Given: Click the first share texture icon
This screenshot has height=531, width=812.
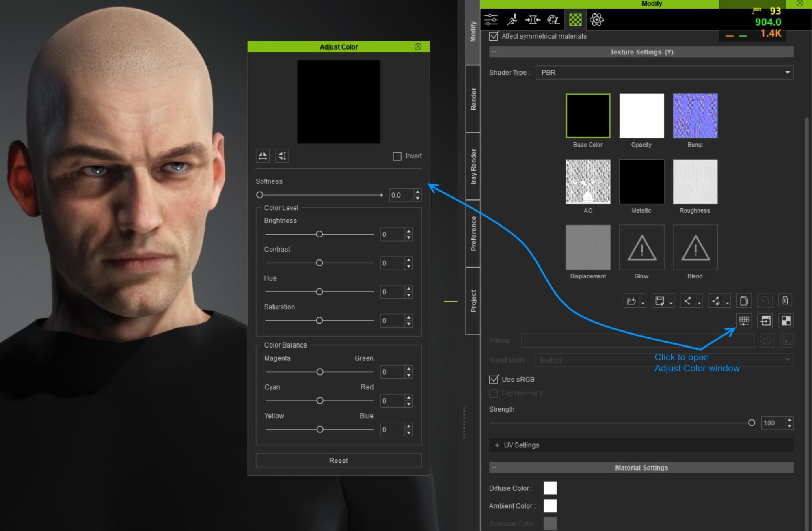Looking at the screenshot, I should point(688,301).
